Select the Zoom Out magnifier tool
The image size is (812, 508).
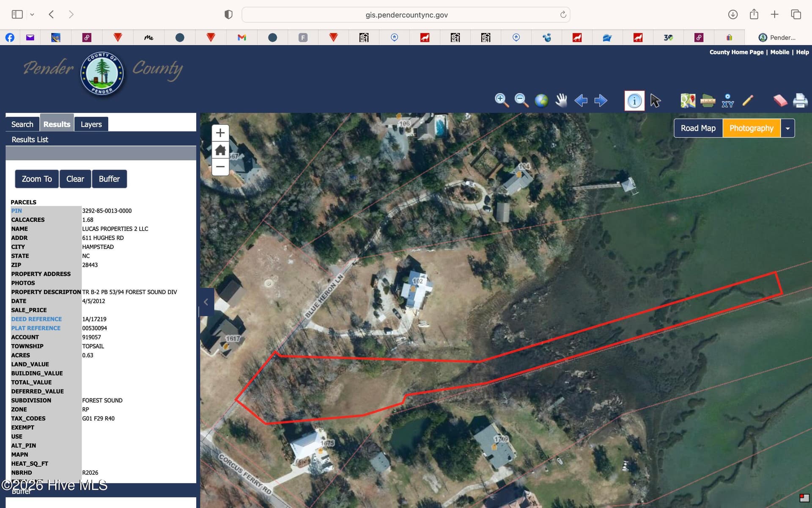click(521, 100)
